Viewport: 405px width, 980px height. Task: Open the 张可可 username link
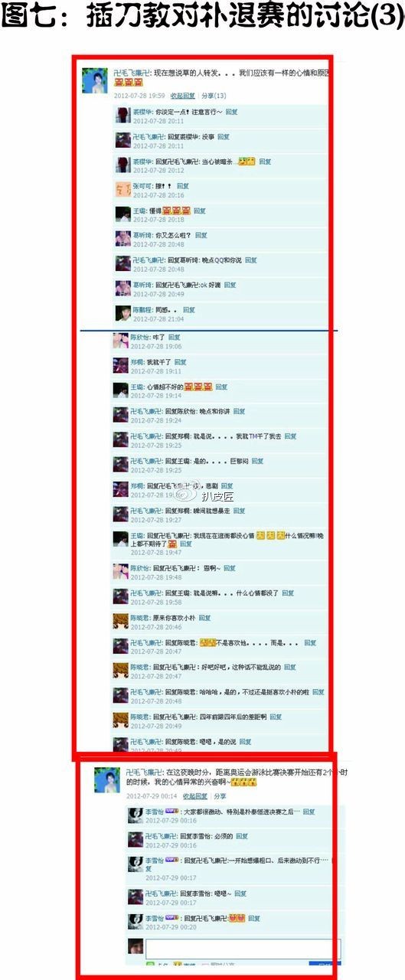[142, 186]
